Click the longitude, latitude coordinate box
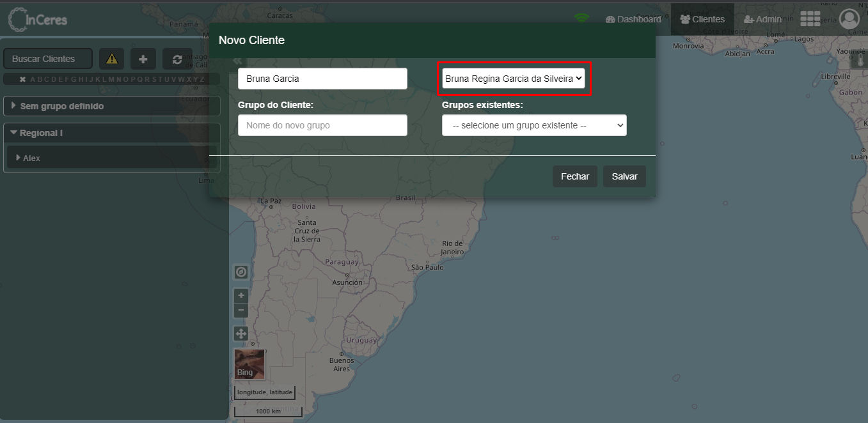 (x=264, y=392)
